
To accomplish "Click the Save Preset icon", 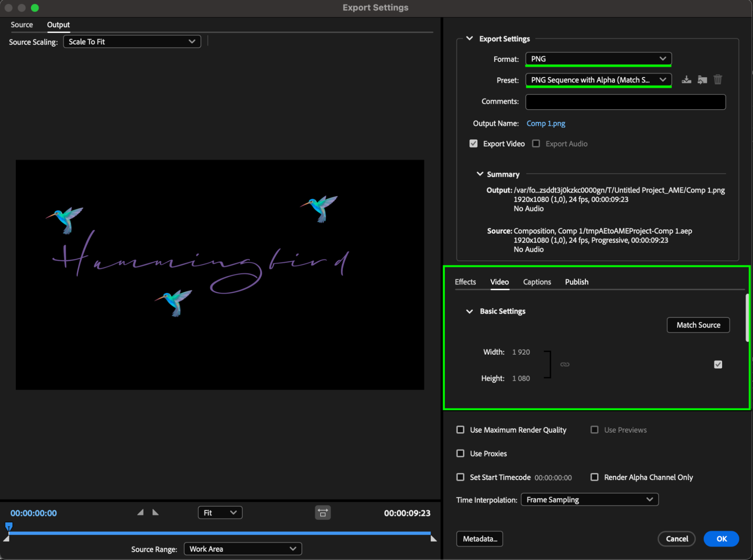I will (x=686, y=80).
